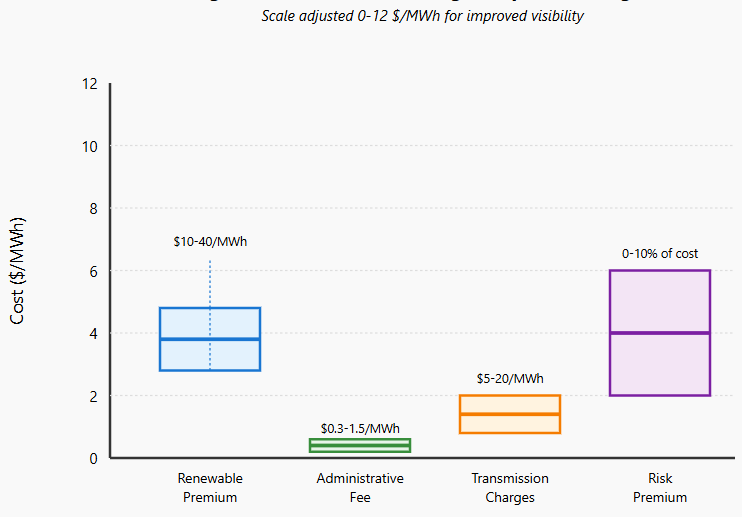Select the "0-10% of cost" annotation

coord(660,254)
